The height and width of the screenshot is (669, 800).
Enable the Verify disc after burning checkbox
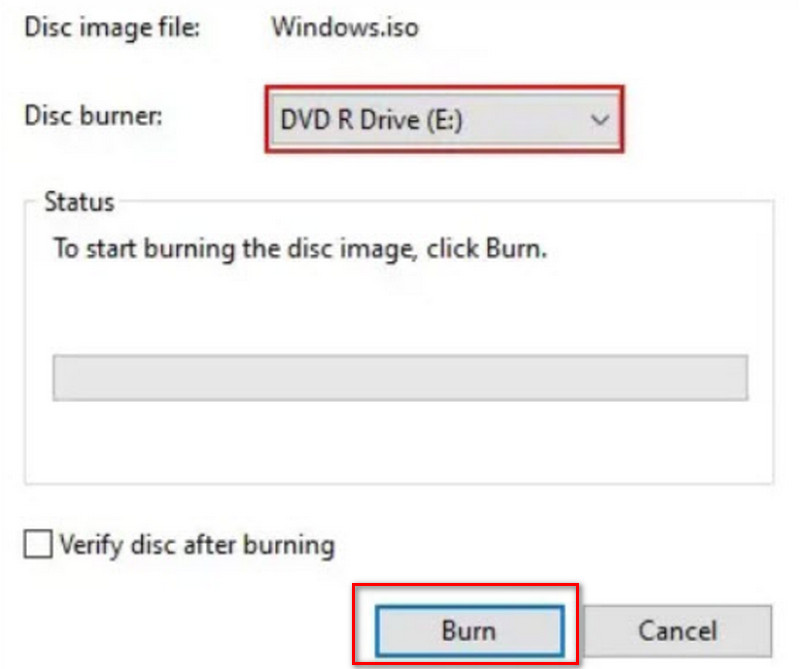[x=39, y=545]
